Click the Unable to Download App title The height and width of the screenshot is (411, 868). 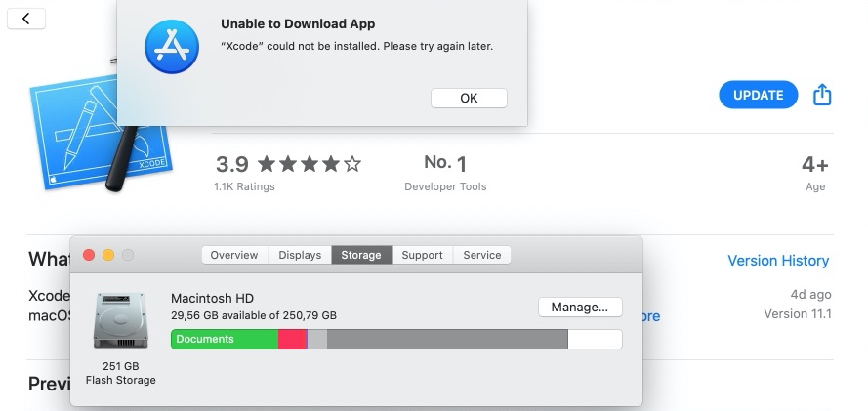[x=298, y=24]
